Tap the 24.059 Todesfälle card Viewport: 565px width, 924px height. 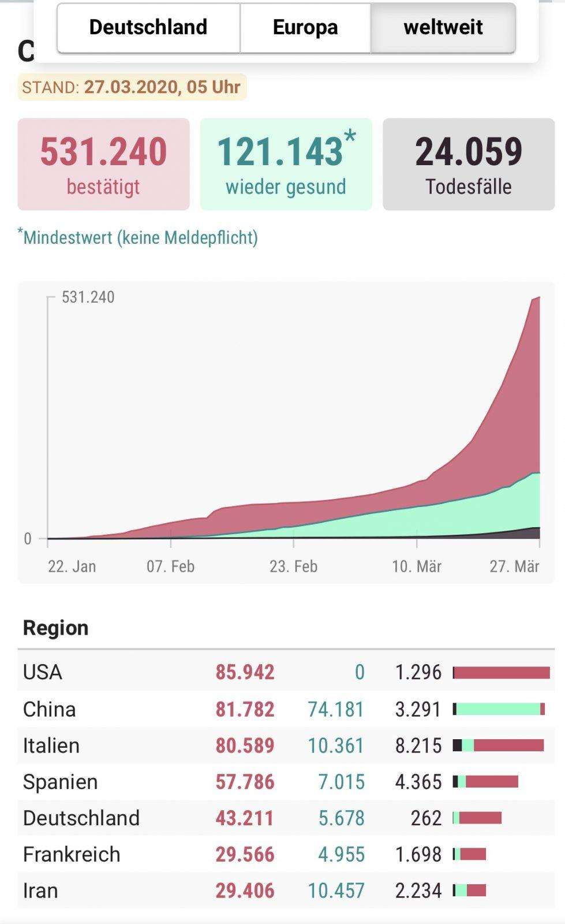[469, 164]
